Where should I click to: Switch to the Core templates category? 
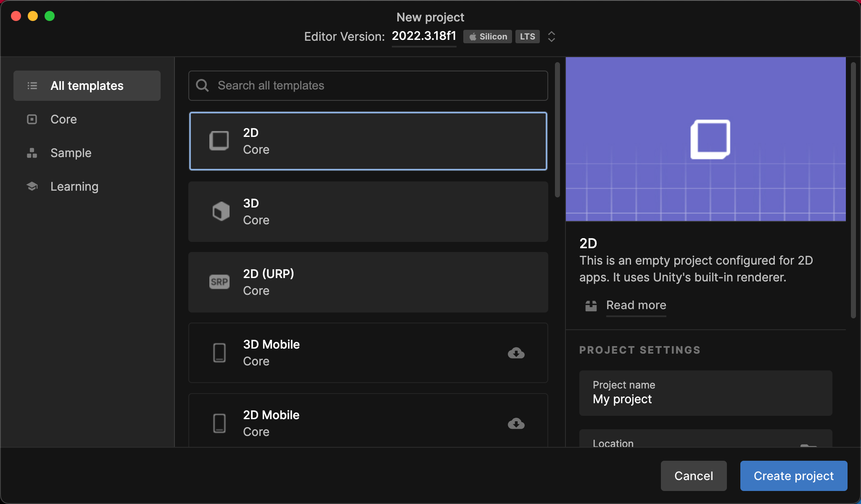coord(63,119)
